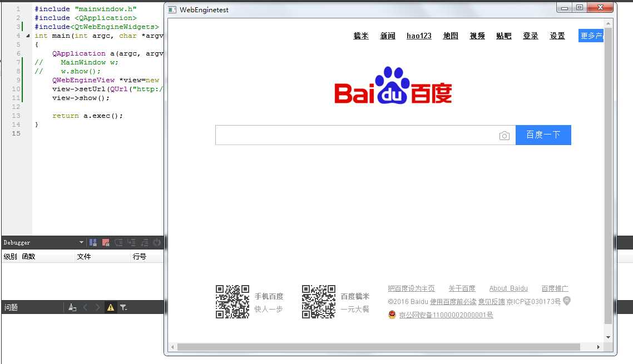The width and height of the screenshot is (633, 364).
Task: Collapse the main function fold arrow
Action: point(28,36)
